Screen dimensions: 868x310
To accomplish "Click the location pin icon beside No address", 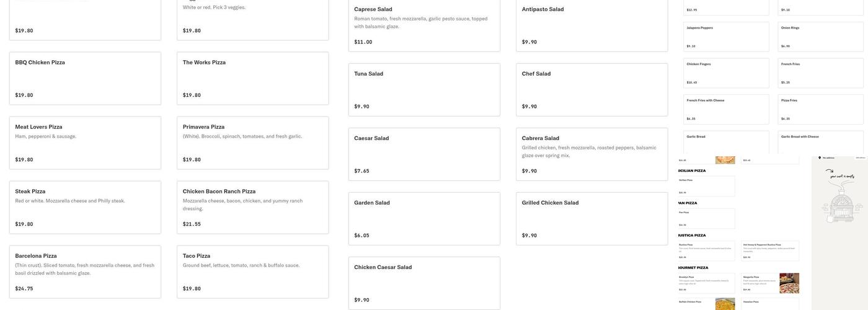I will click(820, 157).
